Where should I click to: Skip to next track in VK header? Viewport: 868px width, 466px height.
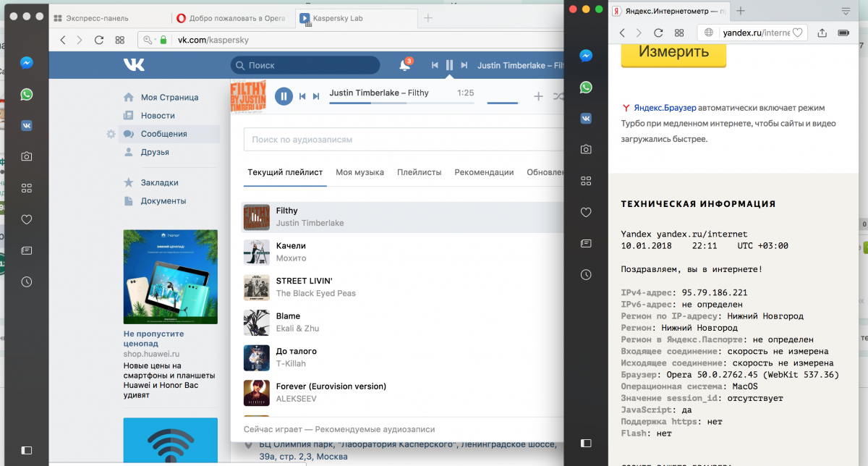(x=464, y=65)
